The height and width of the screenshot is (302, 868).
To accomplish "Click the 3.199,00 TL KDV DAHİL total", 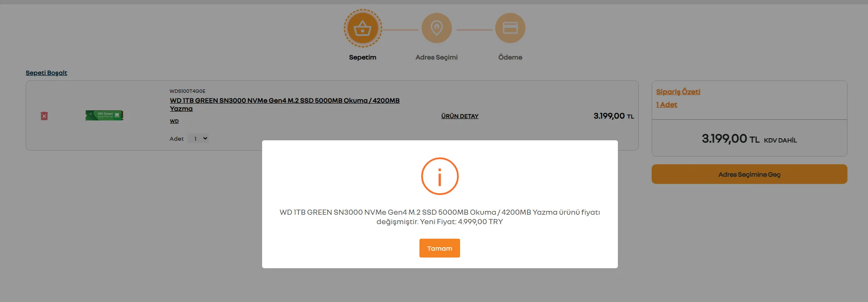I will tap(749, 139).
